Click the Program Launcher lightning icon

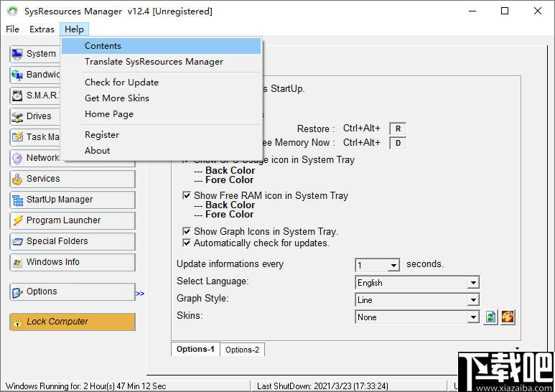(x=17, y=220)
